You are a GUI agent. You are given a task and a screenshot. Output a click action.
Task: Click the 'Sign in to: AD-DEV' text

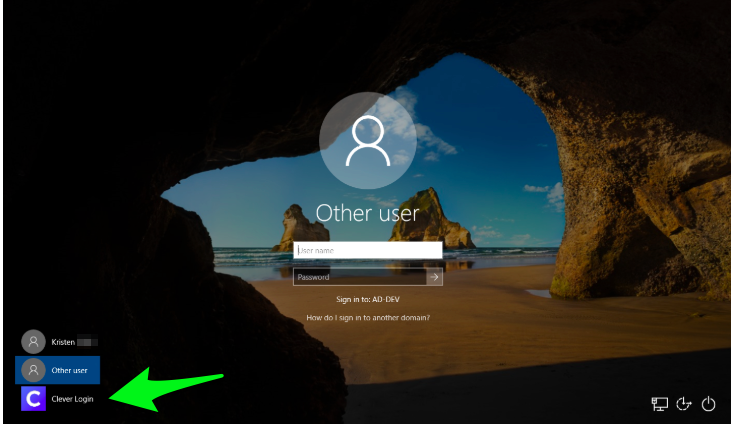pos(368,299)
